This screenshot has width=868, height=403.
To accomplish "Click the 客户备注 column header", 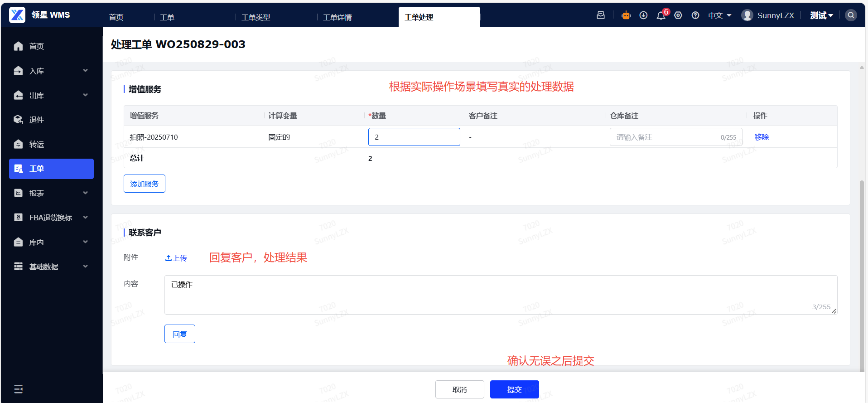I will [483, 116].
